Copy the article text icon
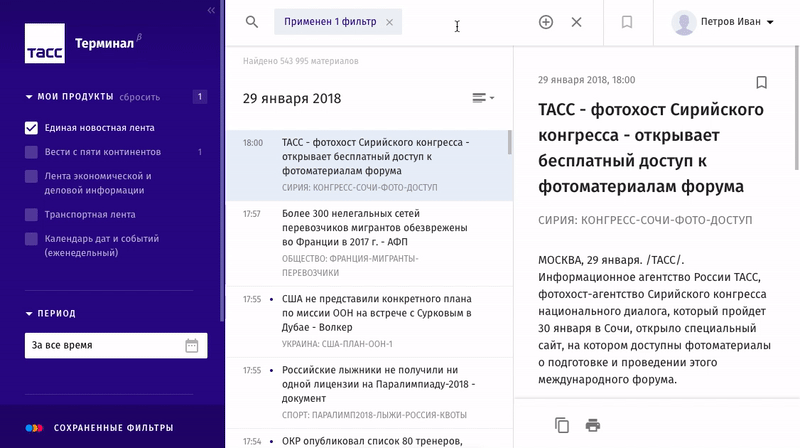 click(562, 425)
